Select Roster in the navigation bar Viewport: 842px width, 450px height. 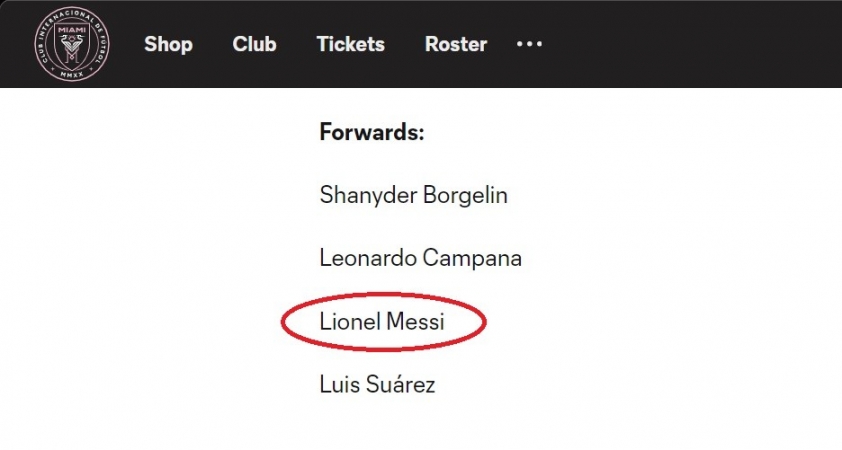[x=456, y=44]
